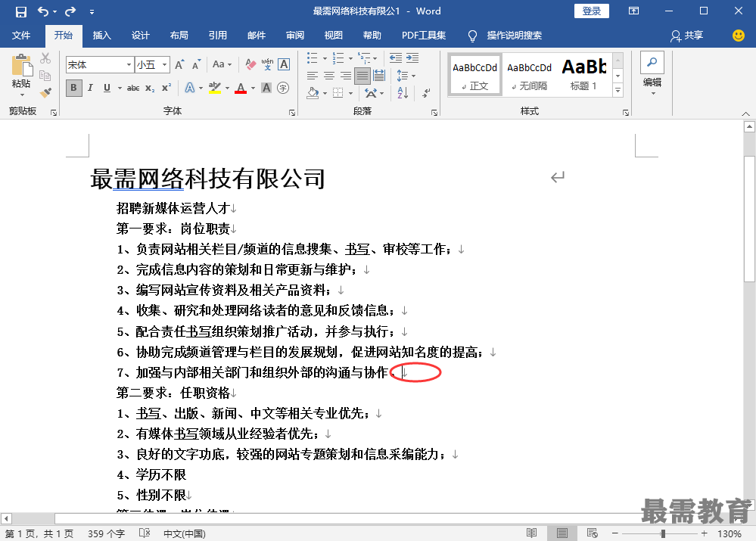The width and height of the screenshot is (756, 541).
Task: Apply yellow text highlight color
Action: tap(215, 88)
